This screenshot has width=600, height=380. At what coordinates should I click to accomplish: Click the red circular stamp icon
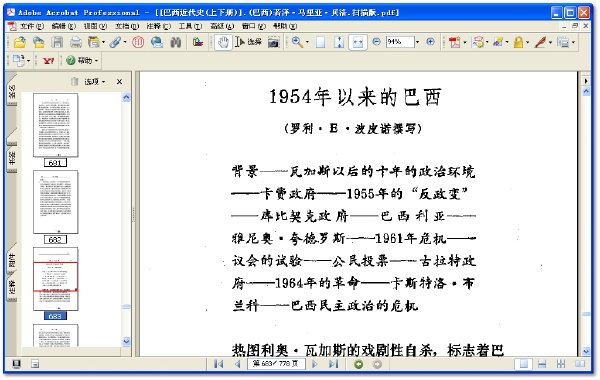tap(138, 42)
